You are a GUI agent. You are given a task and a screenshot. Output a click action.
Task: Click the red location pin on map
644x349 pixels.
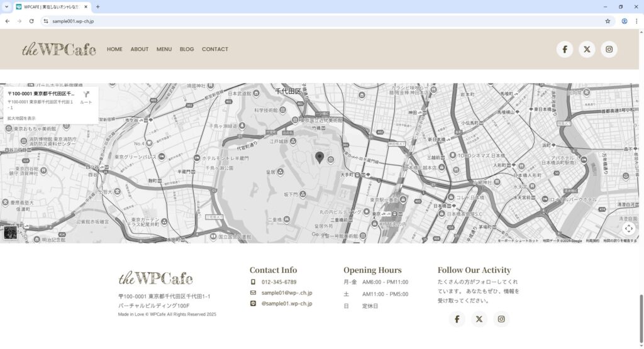tap(319, 157)
